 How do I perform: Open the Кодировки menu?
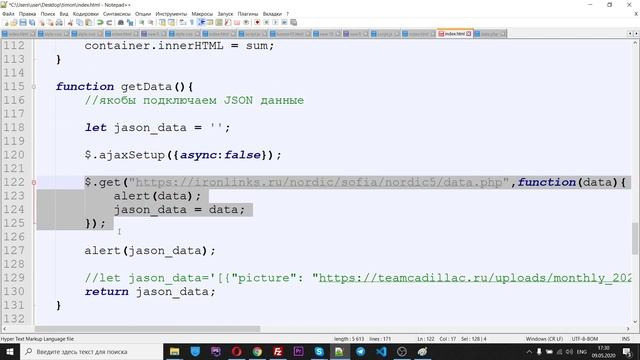(86, 14)
